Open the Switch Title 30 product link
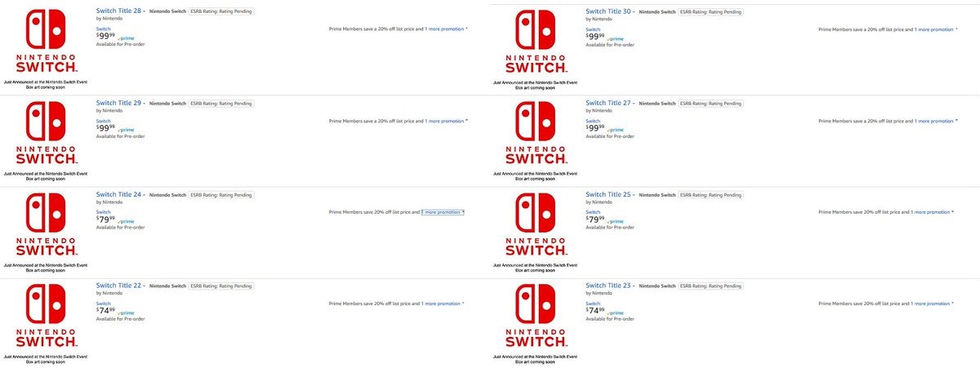Screen dimensions: 980x368 pos(609,12)
